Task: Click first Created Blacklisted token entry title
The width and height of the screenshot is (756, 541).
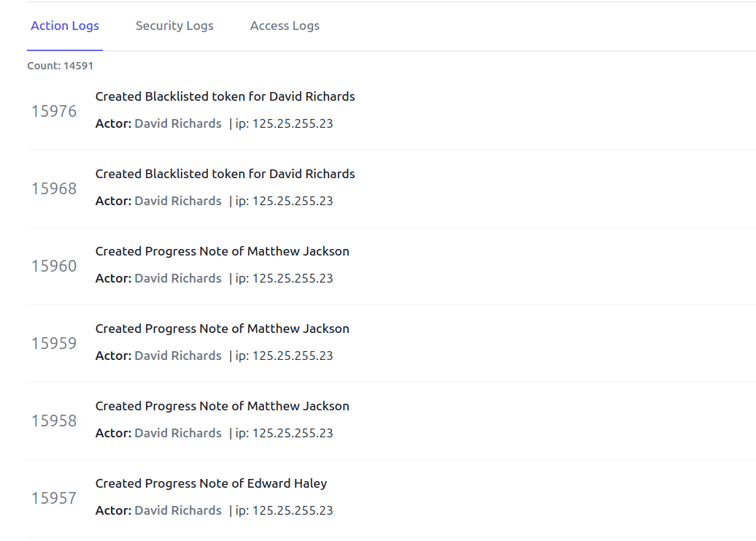Action: tap(225, 96)
